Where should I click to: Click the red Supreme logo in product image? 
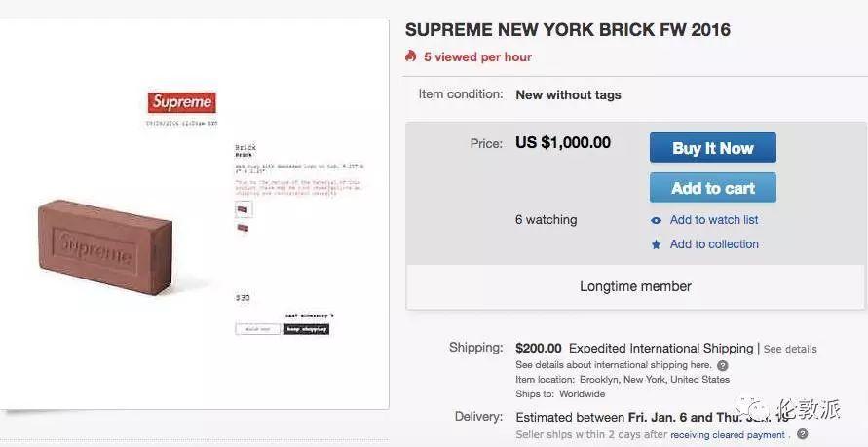click(181, 102)
